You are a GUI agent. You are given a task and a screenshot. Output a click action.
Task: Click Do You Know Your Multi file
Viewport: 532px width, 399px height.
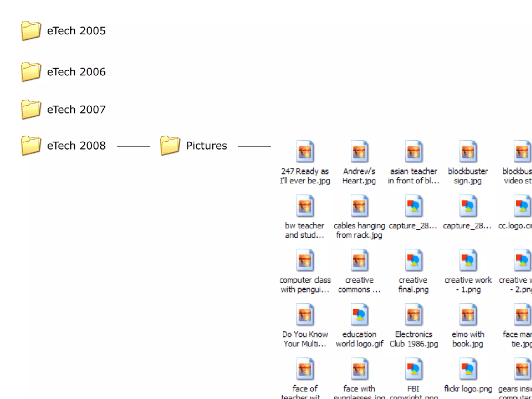(x=305, y=315)
